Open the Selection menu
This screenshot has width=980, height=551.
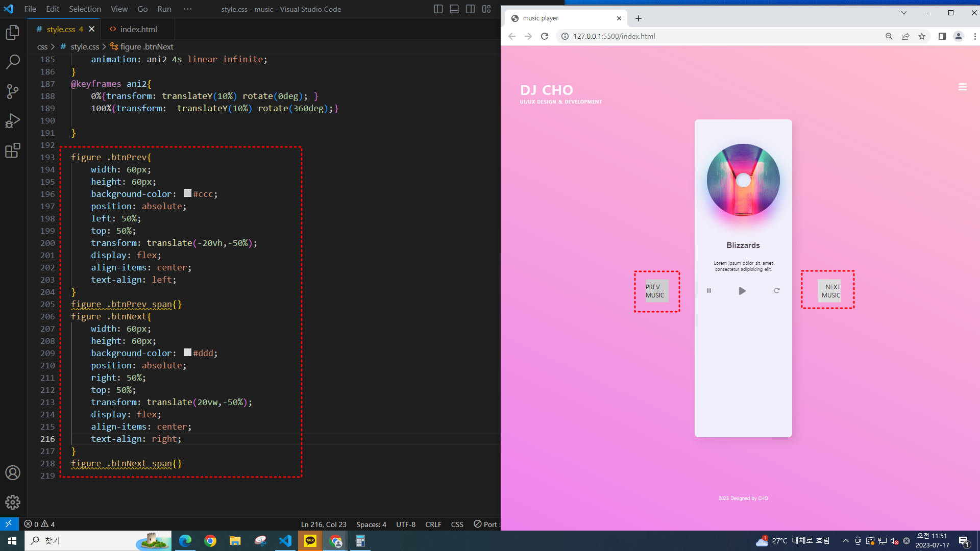point(85,9)
